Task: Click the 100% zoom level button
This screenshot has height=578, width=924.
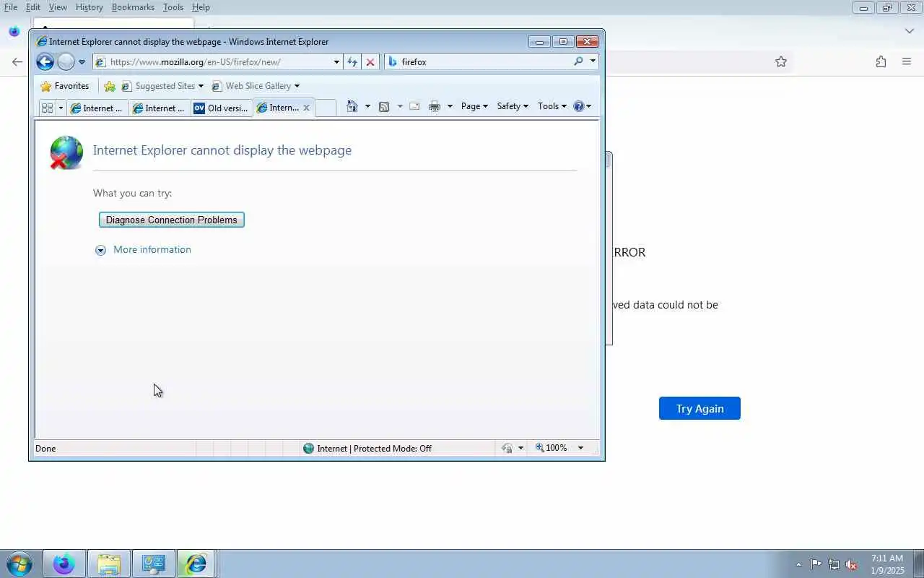Action: click(x=552, y=449)
